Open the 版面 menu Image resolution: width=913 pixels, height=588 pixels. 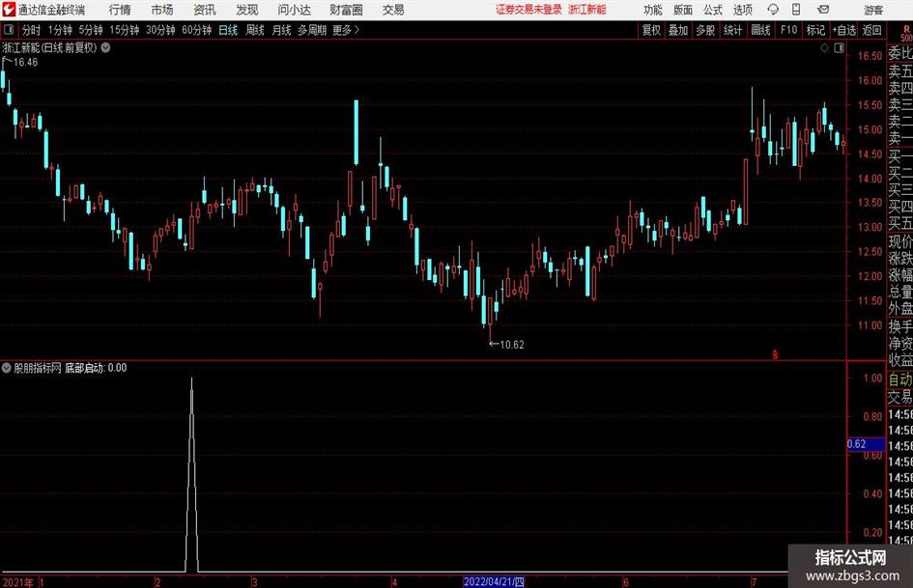(683, 10)
